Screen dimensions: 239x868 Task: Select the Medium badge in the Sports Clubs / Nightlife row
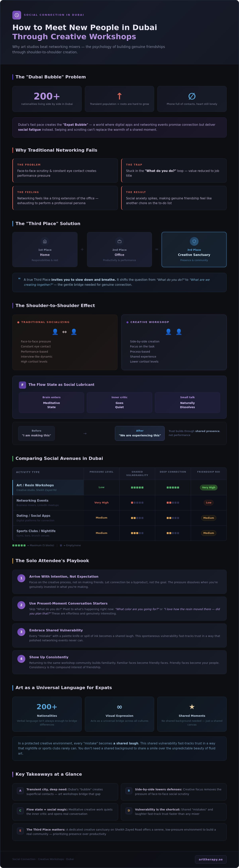tap(209, 533)
